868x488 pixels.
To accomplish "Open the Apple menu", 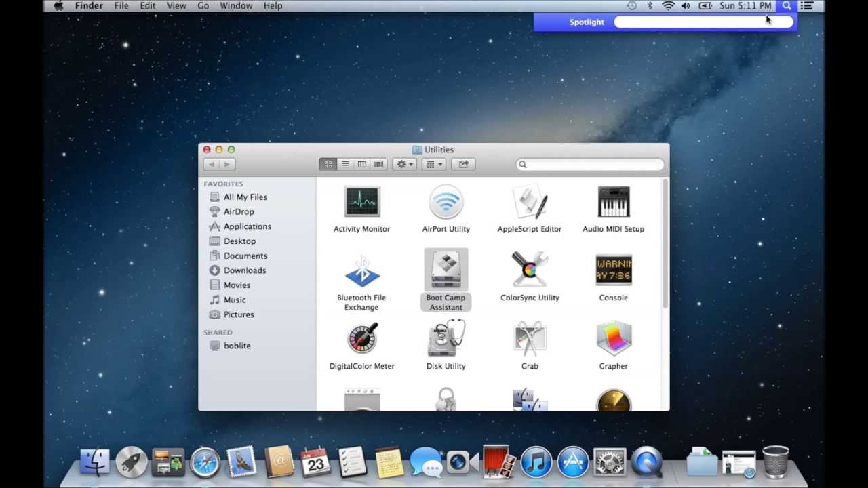I will pyautogui.click(x=58, y=6).
